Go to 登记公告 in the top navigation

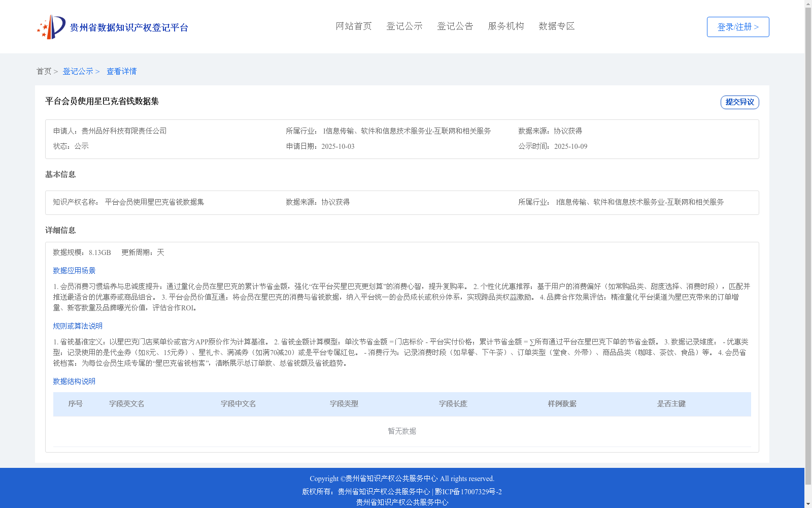455,26
